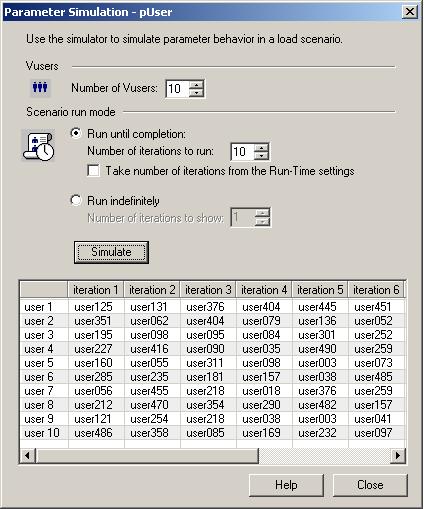Decrease the Number of Vusers spinner

tap(196, 93)
